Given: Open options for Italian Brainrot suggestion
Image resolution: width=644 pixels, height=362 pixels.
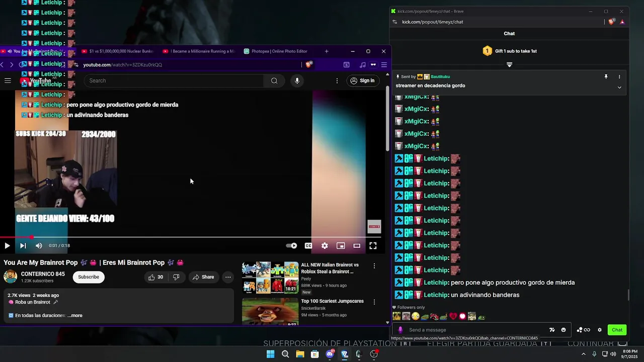Looking at the screenshot, I should [x=374, y=265].
